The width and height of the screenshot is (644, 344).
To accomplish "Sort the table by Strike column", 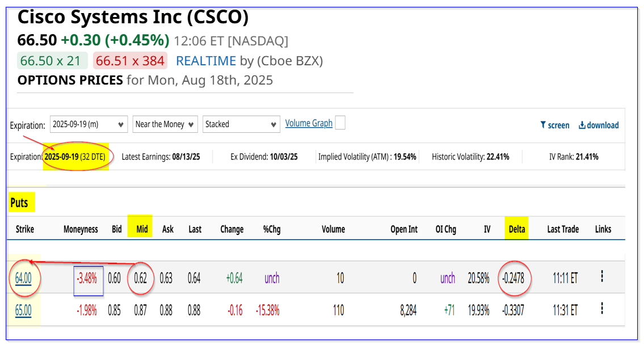I will point(24,229).
